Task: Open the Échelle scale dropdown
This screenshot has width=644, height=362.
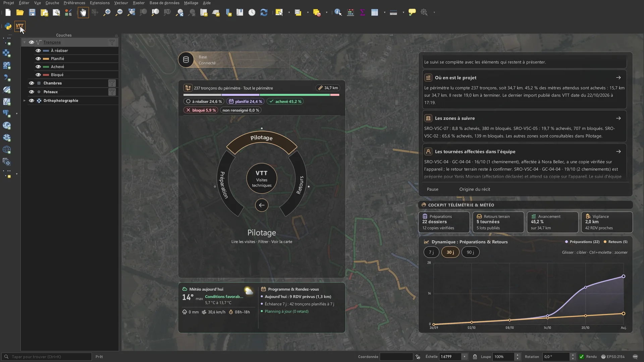Action: [465, 357]
